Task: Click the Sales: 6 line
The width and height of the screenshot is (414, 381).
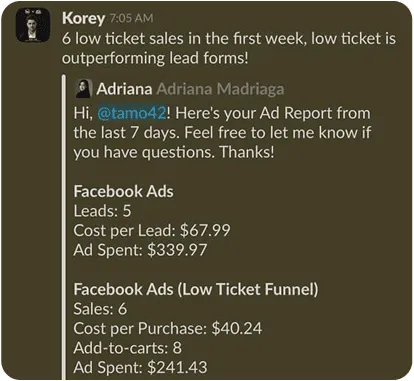Action: click(x=100, y=309)
